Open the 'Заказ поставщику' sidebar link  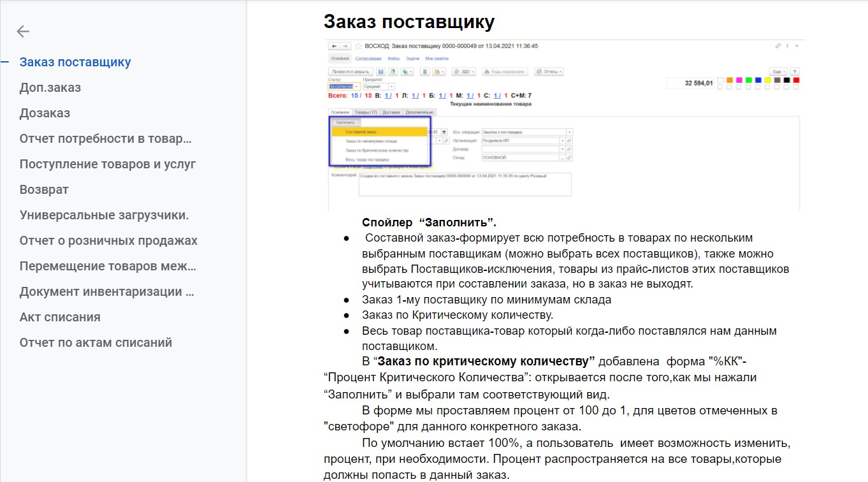click(75, 62)
